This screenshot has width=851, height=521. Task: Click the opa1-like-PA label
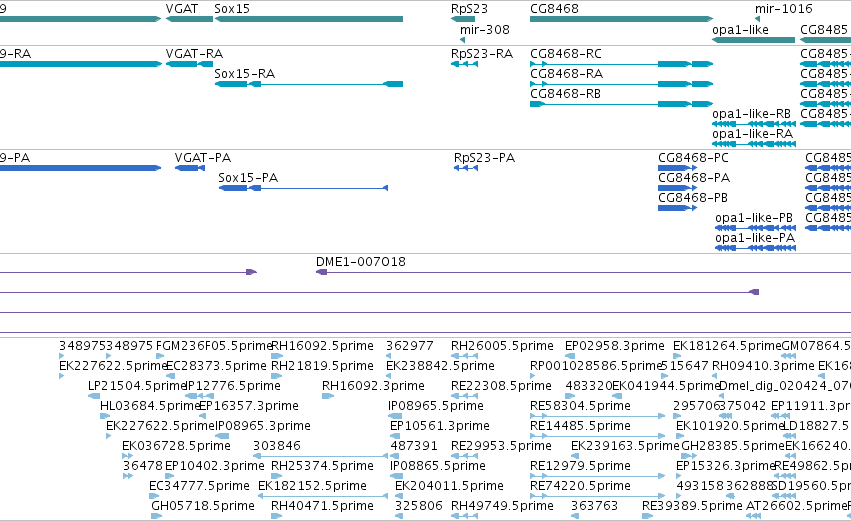(x=755, y=238)
